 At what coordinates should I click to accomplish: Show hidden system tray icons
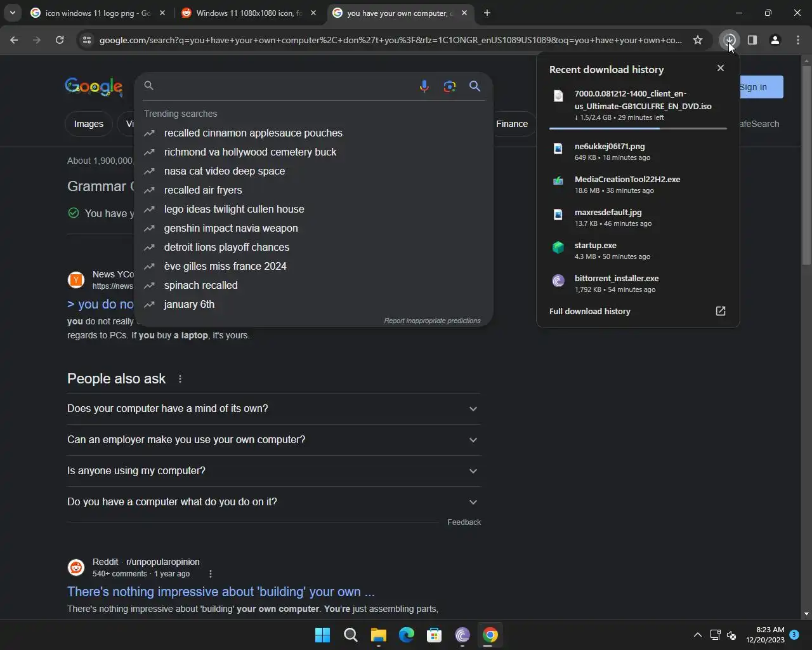point(697,635)
